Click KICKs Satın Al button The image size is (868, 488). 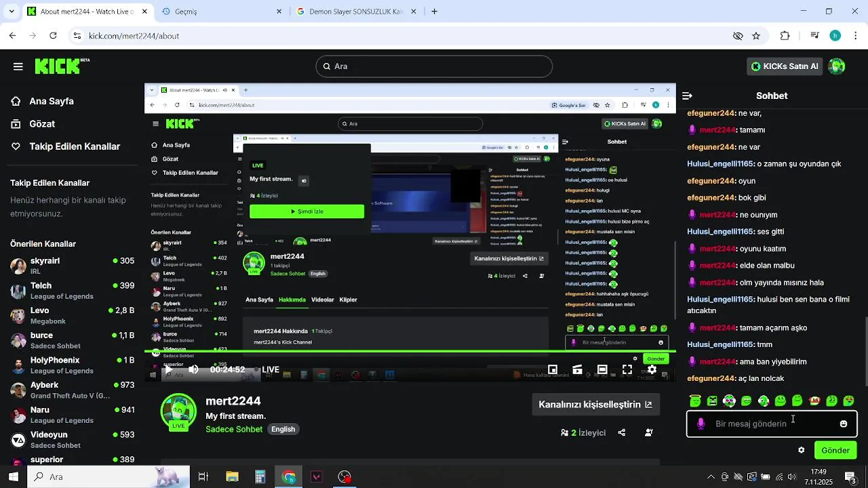[x=785, y=66]
